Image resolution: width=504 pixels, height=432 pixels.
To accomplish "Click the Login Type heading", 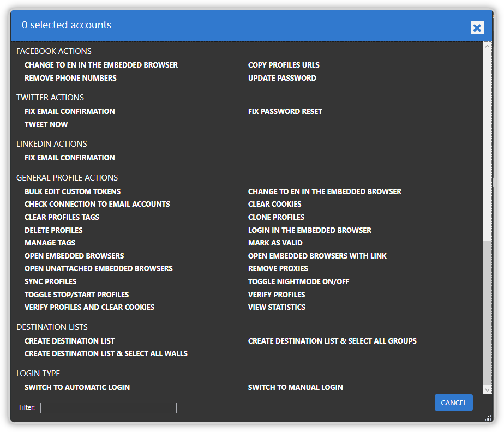I will tap(38, 373).
